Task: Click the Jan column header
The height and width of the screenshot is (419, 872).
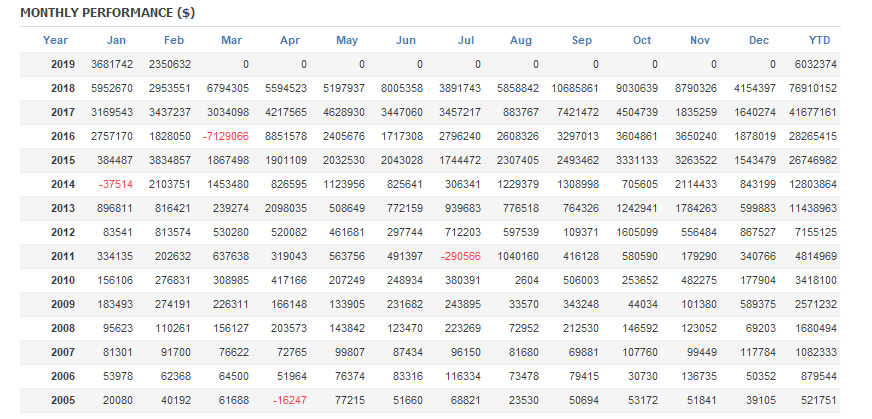Action: (x=117, y=40)
